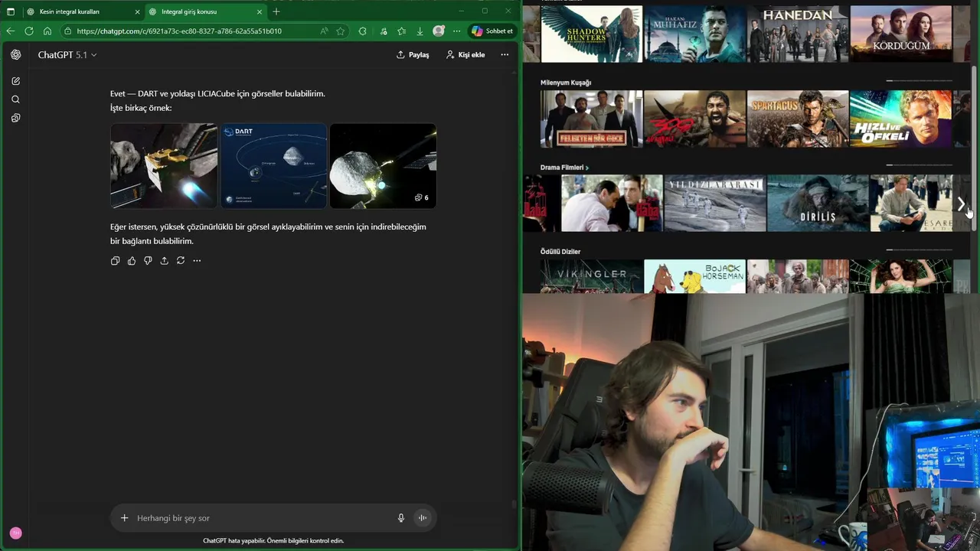Image resolution: width=980 pixels, height=551 pixels.
Task: Go back in the browser
Action: coord(10,31)
